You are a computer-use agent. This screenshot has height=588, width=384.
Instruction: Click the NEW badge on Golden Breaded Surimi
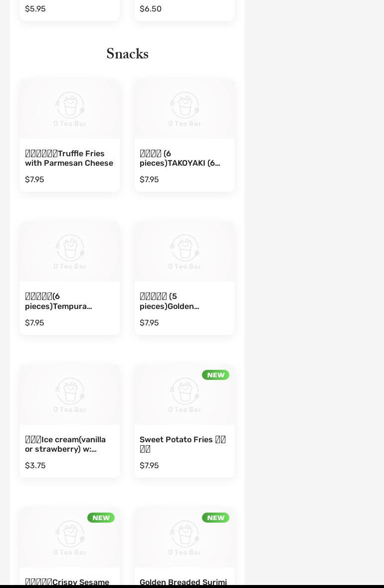coord(215,518)
